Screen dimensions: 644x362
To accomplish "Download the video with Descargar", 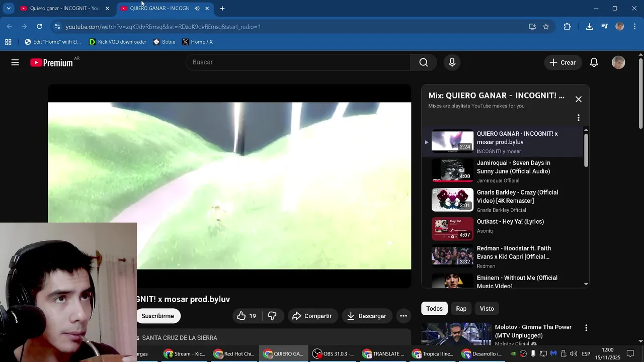I will tap(367, 316).
